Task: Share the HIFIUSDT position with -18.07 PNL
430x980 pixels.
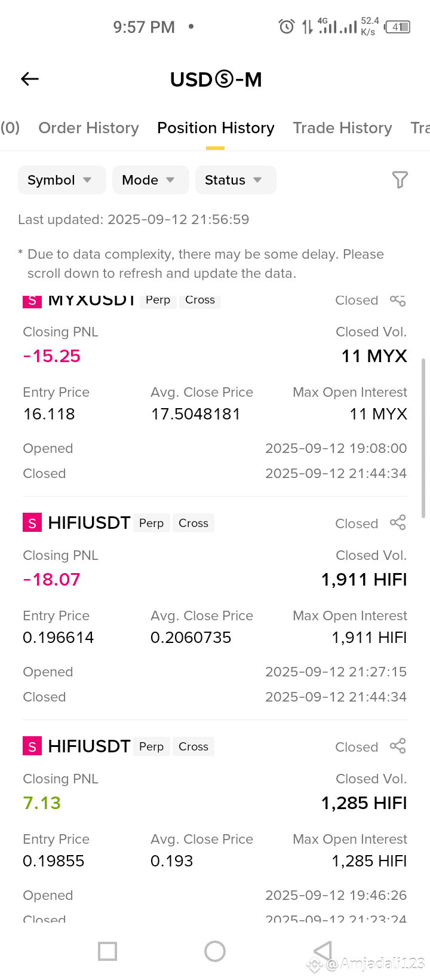Action: pyautogui.click(x=398, y=523)
